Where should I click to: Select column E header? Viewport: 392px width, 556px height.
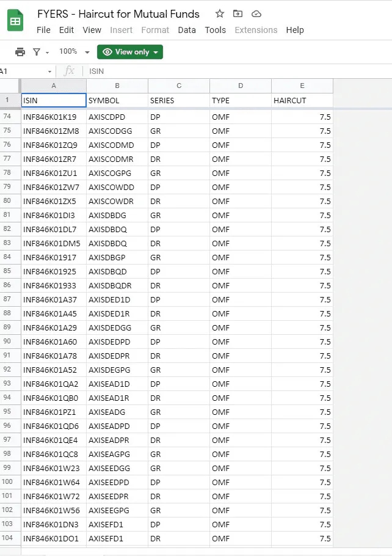point(302,86)
